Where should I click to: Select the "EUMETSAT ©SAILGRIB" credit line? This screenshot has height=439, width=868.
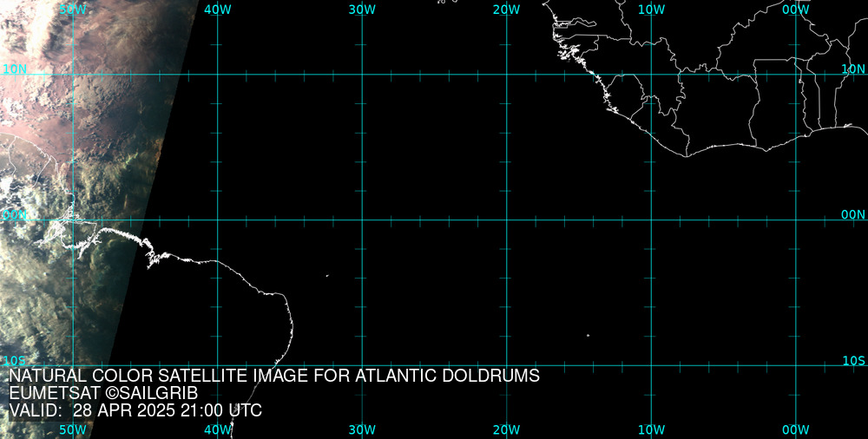[103, 393]
